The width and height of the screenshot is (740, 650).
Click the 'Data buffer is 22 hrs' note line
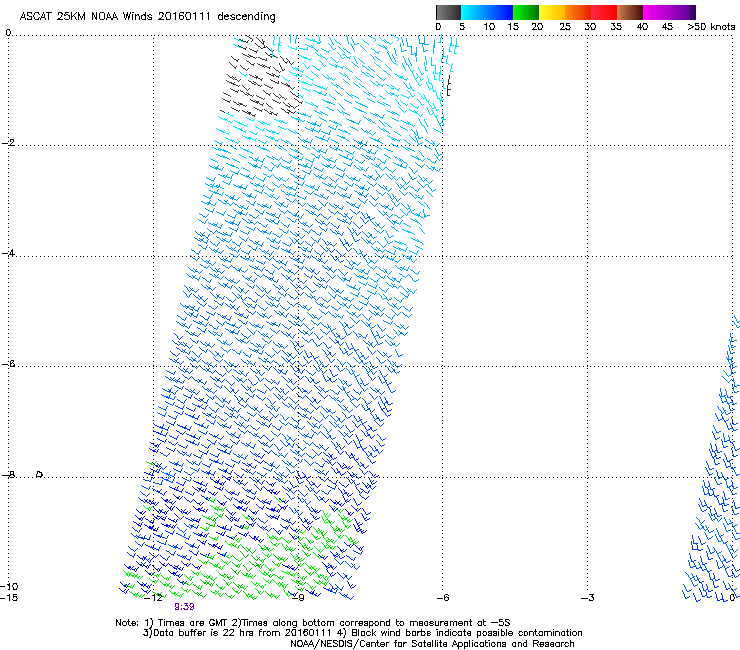[x=362, y=633]
